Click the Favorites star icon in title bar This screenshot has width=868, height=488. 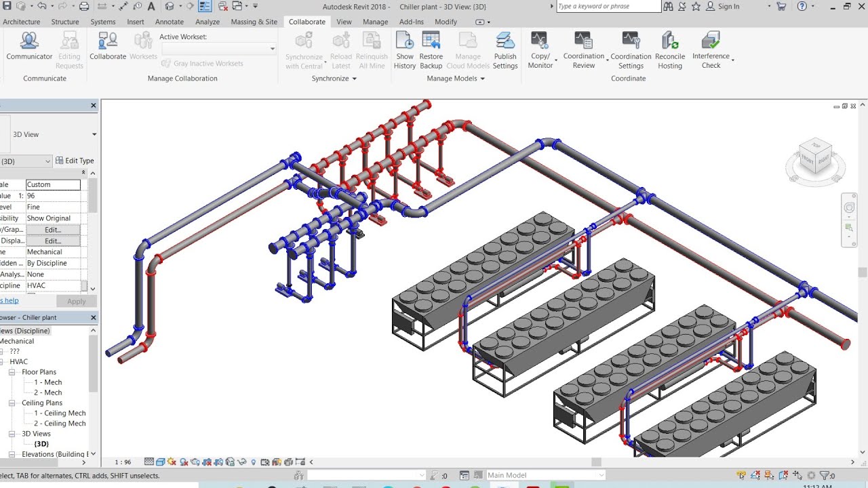tap(696, 6)
